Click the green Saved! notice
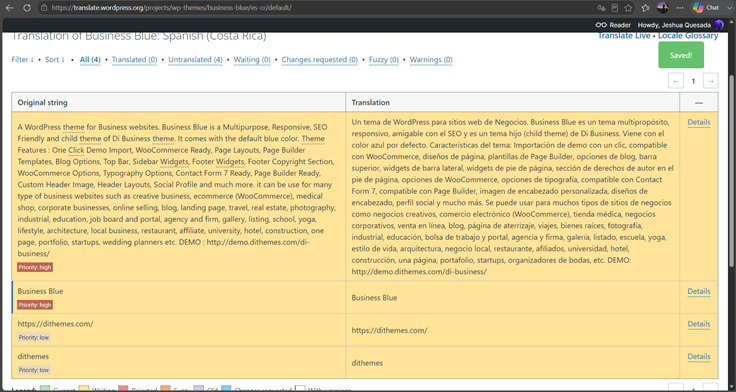This screenshot has width=736, height=392. pos(681,55)
